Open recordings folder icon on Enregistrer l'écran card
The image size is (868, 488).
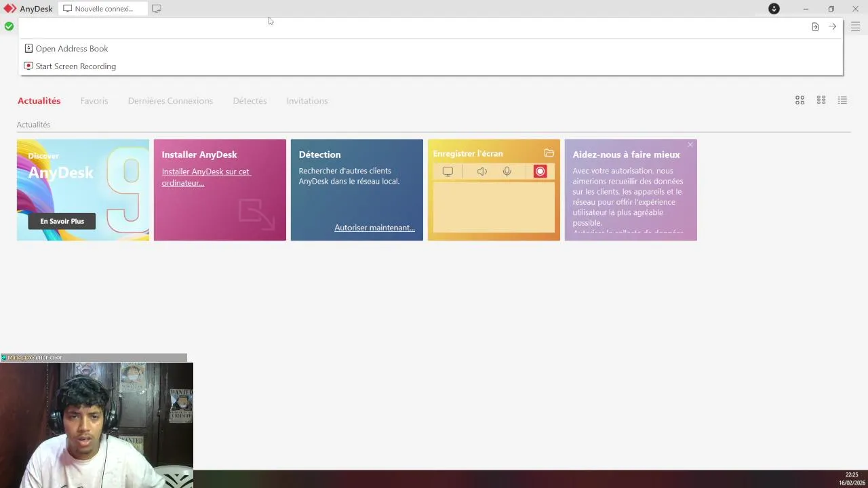pos(549,153)
